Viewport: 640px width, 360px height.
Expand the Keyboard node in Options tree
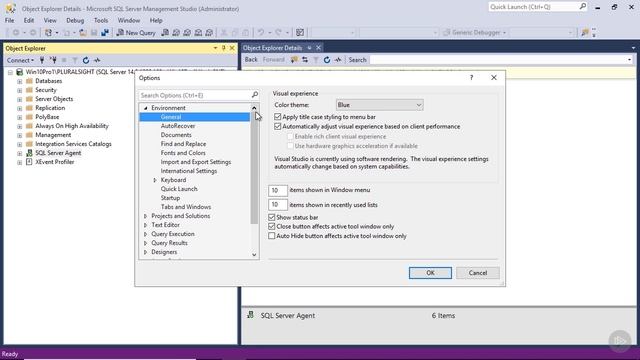pyautogui.click(x=155, y=180)
